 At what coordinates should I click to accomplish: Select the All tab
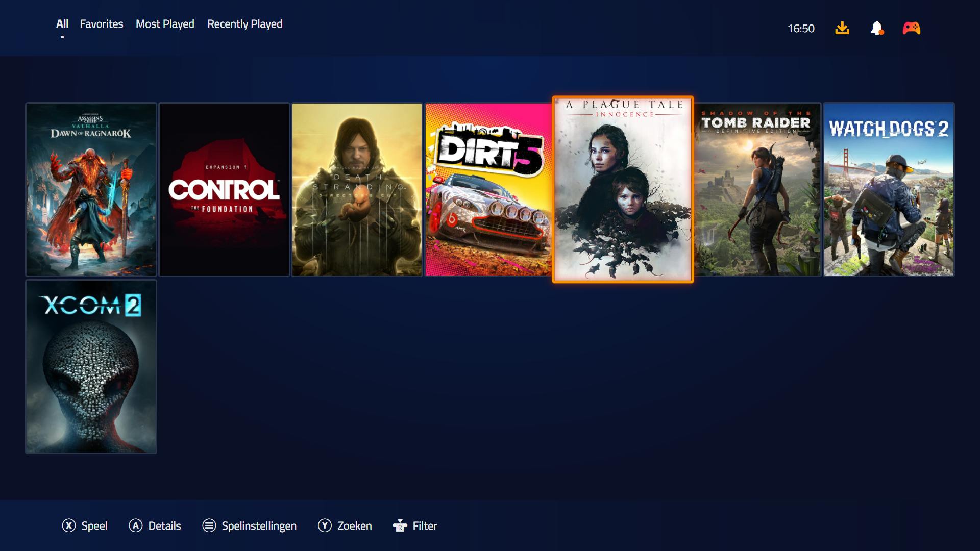pos(62,24)
